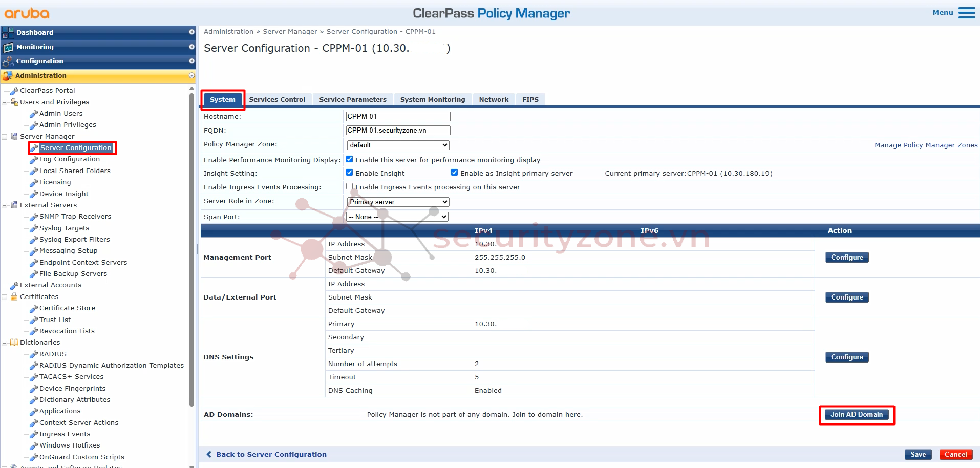980x468 pixels.
Task: Open the Server Role in Zone dropdown
Action: coord(398,202)
